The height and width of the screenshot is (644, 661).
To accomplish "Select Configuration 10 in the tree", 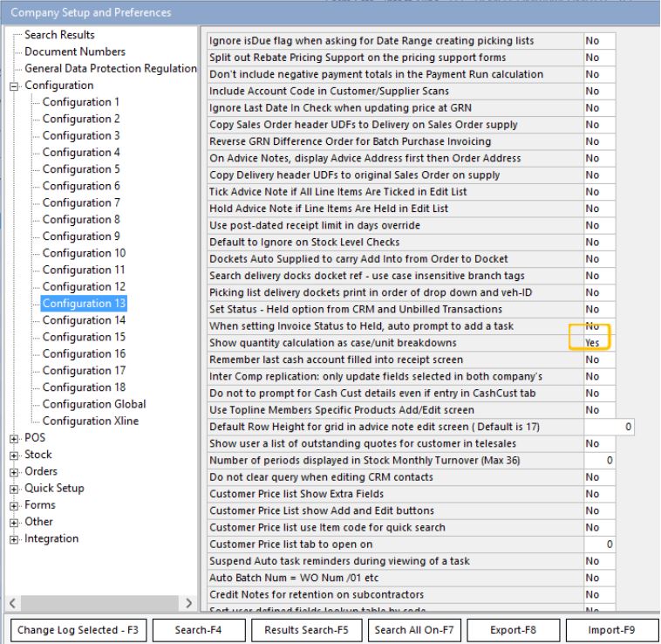I will point(84,253).
